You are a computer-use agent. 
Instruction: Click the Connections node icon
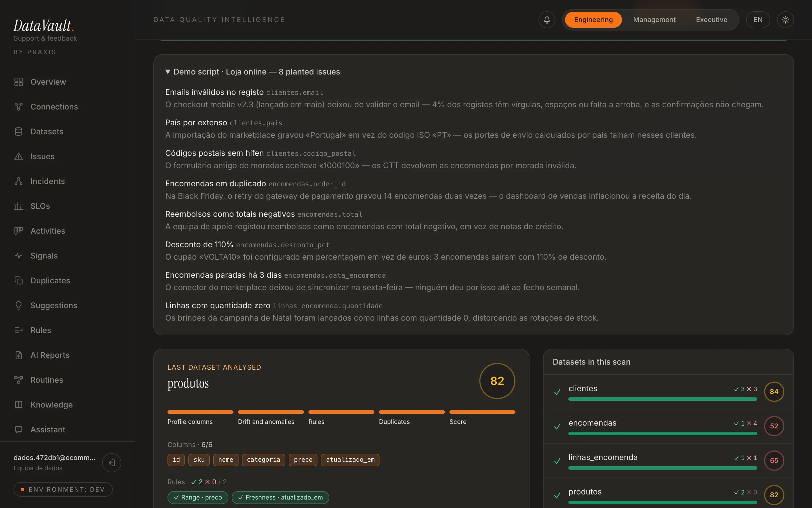pyautogui.click(x=18, y=106)
